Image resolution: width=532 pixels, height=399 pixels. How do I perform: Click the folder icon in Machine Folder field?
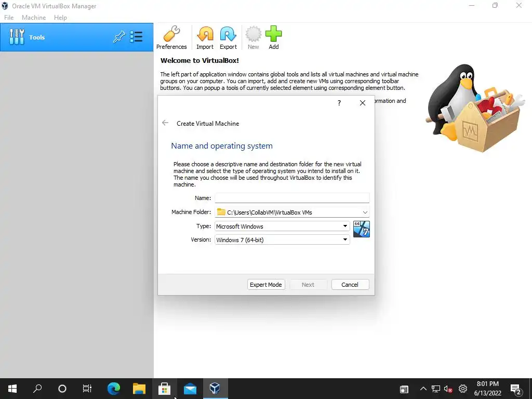tap(221, 212)
